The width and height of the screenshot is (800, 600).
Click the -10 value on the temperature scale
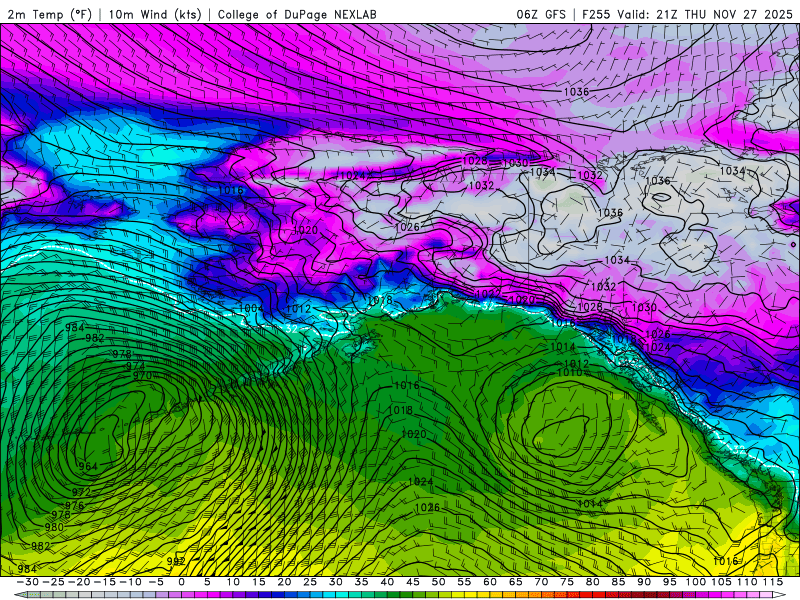[130, 582]
